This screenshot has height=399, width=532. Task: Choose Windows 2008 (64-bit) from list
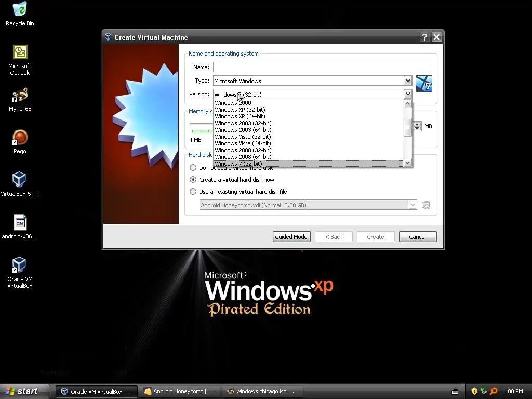(308, 157)
